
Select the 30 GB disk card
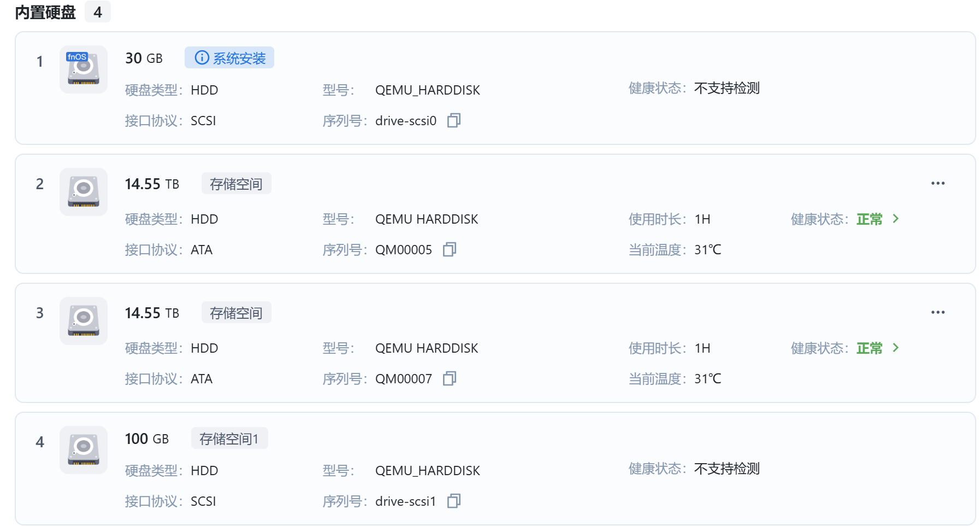pyautogui.click(x=495, y=88)
